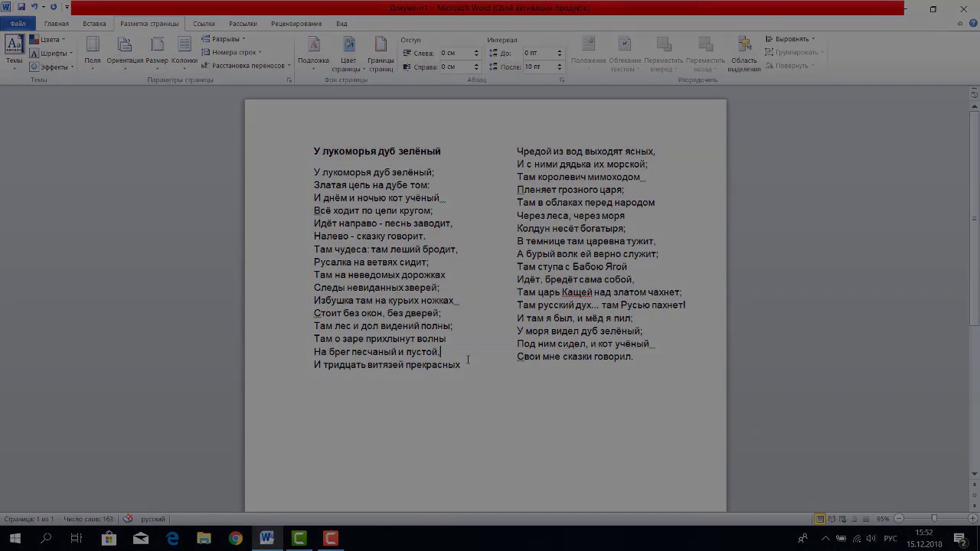Click the Save icon in Quick Access
The width and height of the screenshot is (980, 551).
(21, 7)
